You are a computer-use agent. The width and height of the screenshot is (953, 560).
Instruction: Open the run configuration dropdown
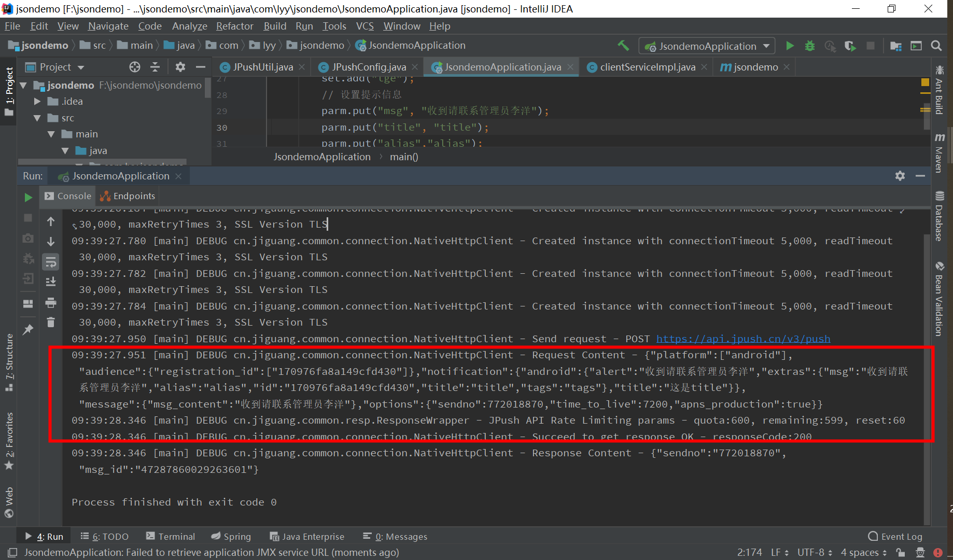(x=707, y=46)
